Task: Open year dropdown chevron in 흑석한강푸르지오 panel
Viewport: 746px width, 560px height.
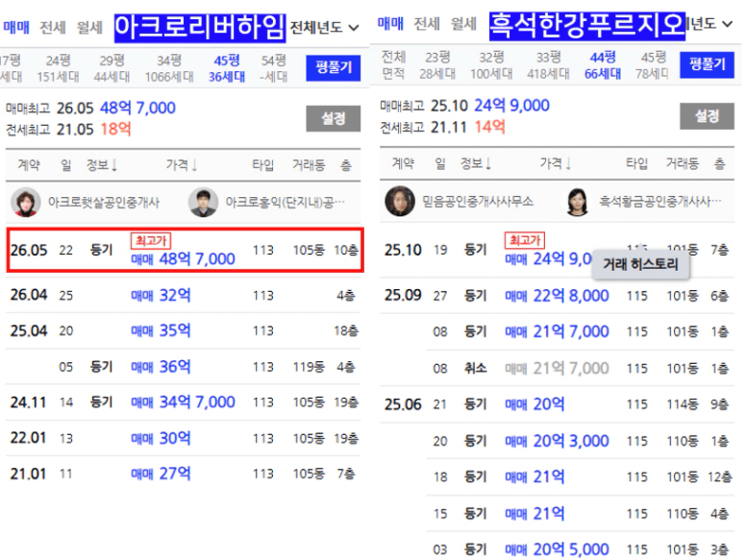Action: tap(727, 23)
